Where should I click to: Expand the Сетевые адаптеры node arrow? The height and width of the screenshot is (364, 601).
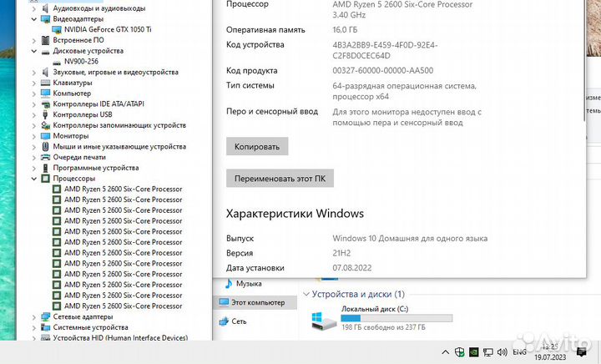tap(33, 317)
